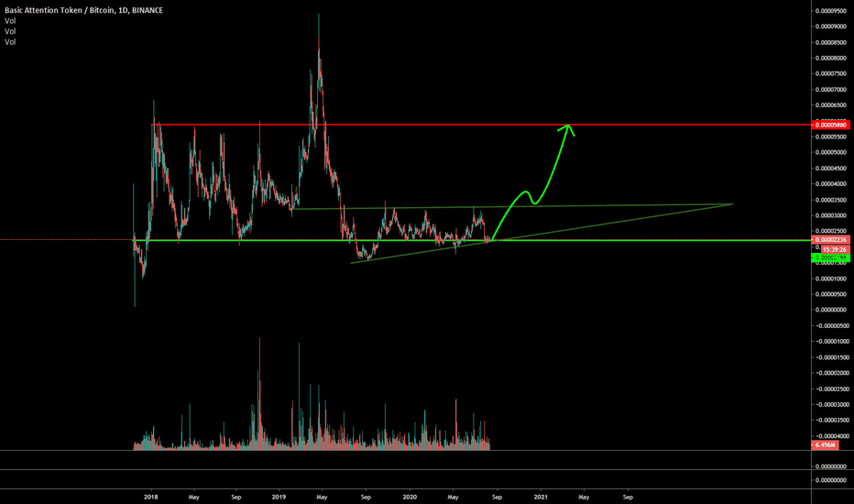This screenshot has width=854, height=504.
Task: Click the 2018 date on the time axis
Action: pos(151,497)
